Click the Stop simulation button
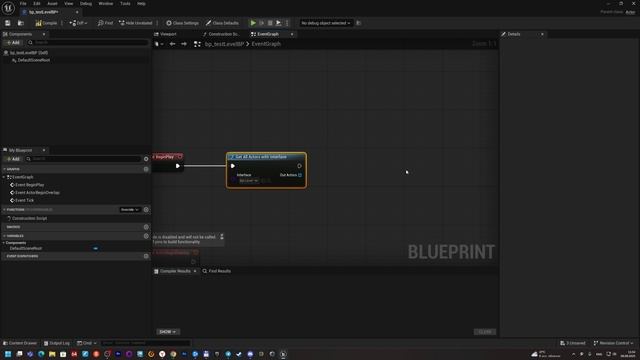The height and width of the screenshot is (360, 640). (270, 23)
